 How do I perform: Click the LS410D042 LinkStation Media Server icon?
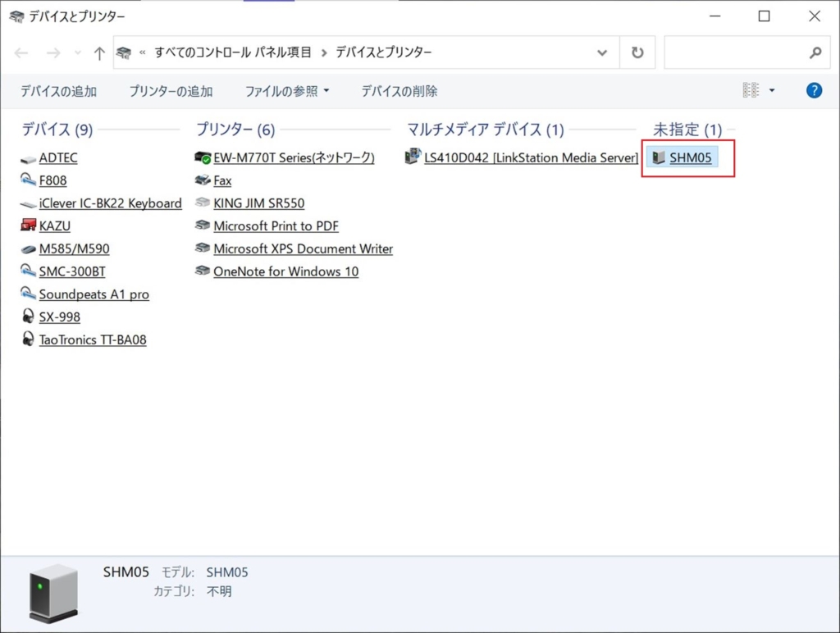413,157
